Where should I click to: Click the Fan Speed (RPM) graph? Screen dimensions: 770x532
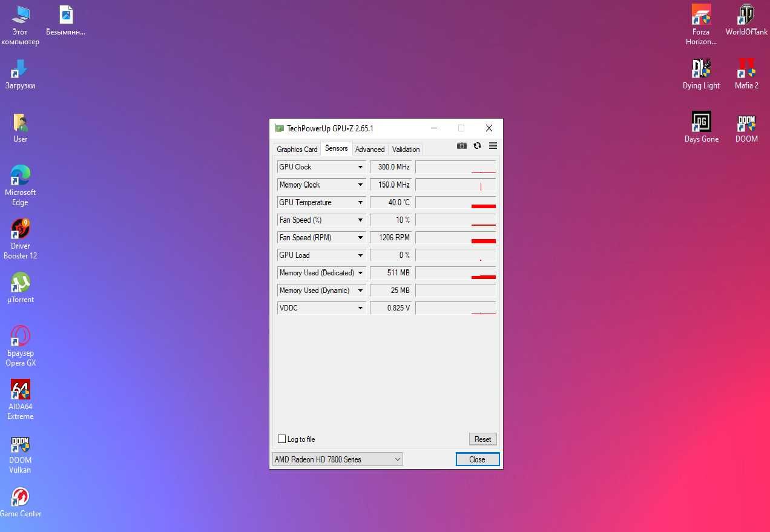coord(456,237)
